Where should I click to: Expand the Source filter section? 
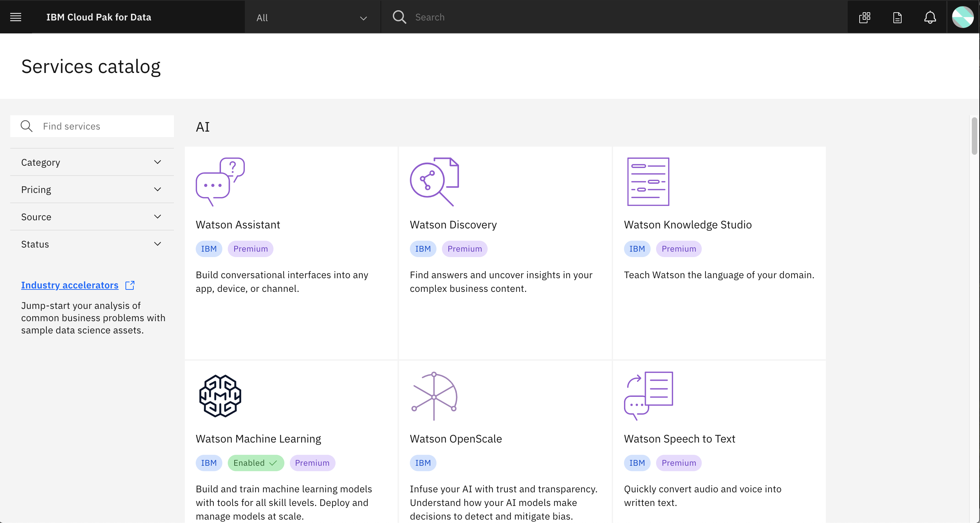point(92,217)
